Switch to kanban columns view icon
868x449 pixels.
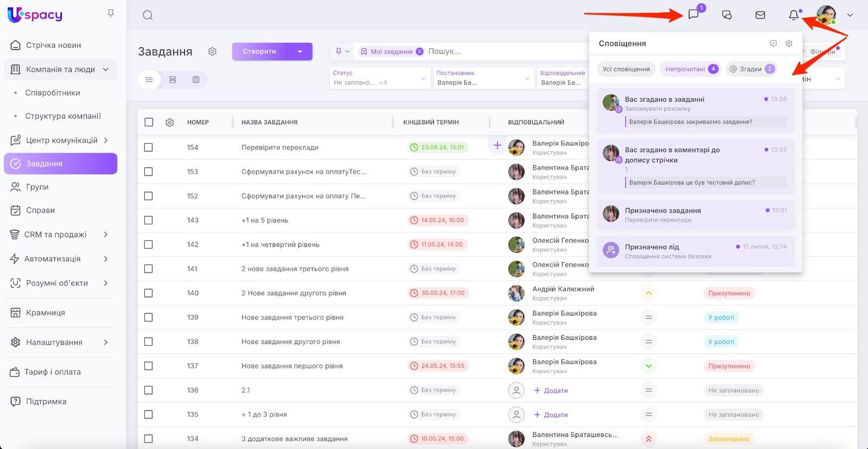[x=196, y=80]
